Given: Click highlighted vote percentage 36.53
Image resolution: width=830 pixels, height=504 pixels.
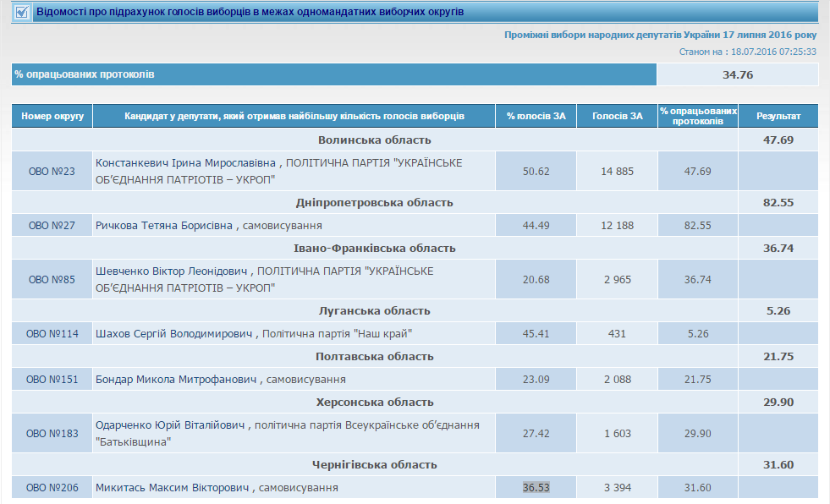Looking at the screenshot, I should coord(536,488).
